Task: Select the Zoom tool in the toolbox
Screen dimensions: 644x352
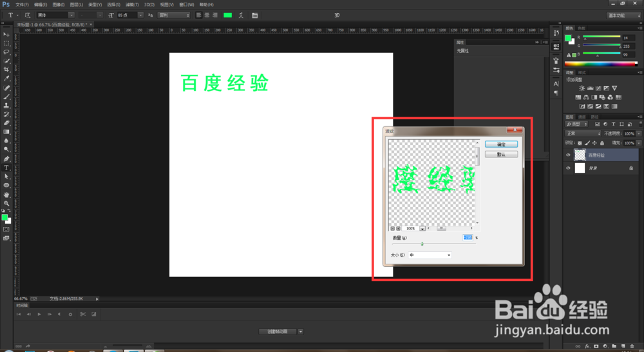Action: coord(6,203)
